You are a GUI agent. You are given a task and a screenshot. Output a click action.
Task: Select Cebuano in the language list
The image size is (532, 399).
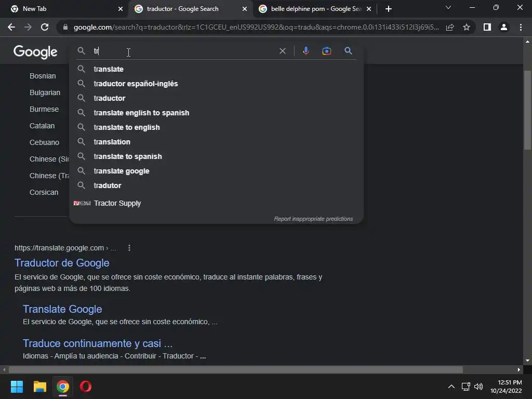point(44,142)
